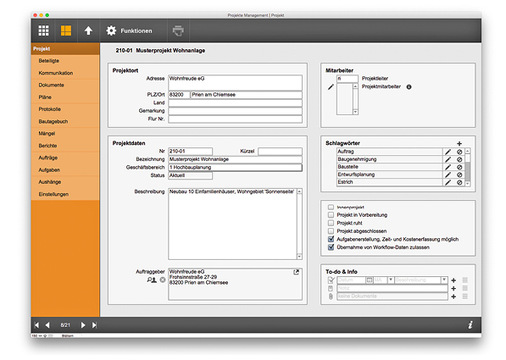The width and height of the screenshot is (506, 360).
Task: Open Bautagebuch in sidebar
Action: [x=65, y=121]
